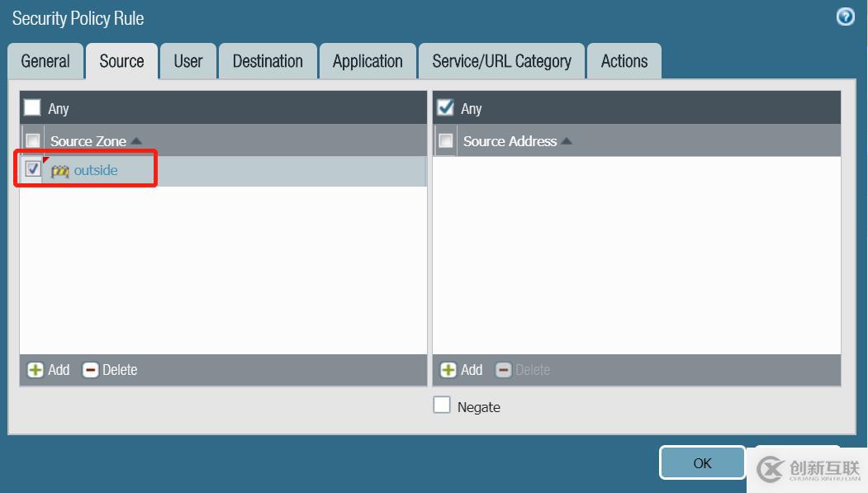Click the Negate label text
The height and width of the screenshot is (493, 868).
[479, 407]
